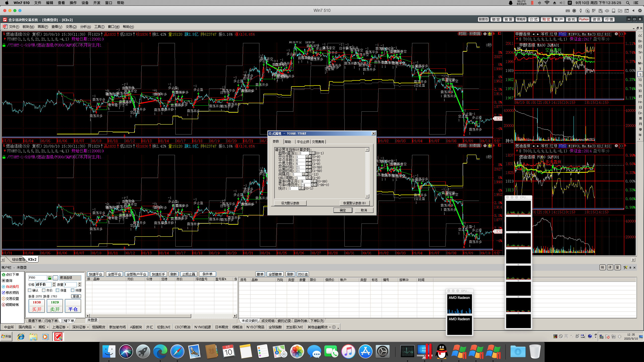The height and width of the screenshot is (362, 644).
Task: Open the media player in the Windows taskbar
Action: pyautogui.click(x=45, y=337)
